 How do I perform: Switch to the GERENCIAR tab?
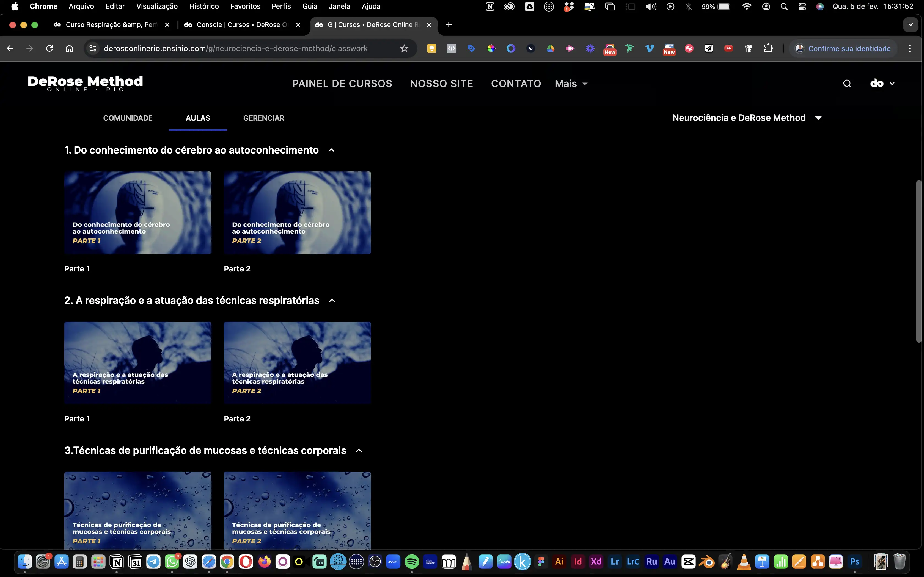pos(263,118)
